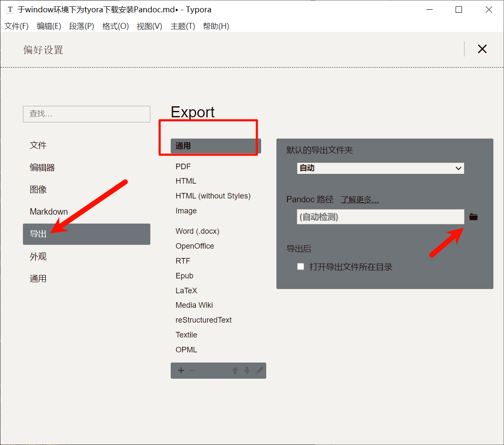
Task: Select 导出 in preferences sidebar
Action: pos(87,234)
